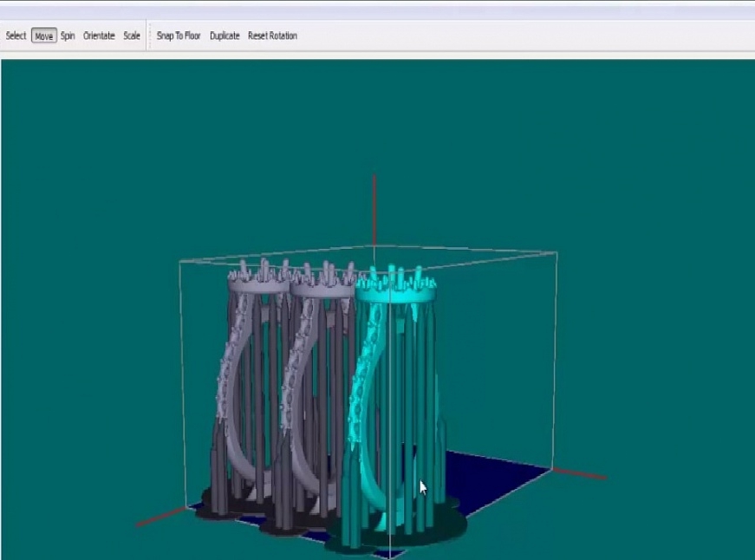Click the red vertical axis line above the build volume
The height and width of the screenshot is (560, 755).
click(374, 208)
